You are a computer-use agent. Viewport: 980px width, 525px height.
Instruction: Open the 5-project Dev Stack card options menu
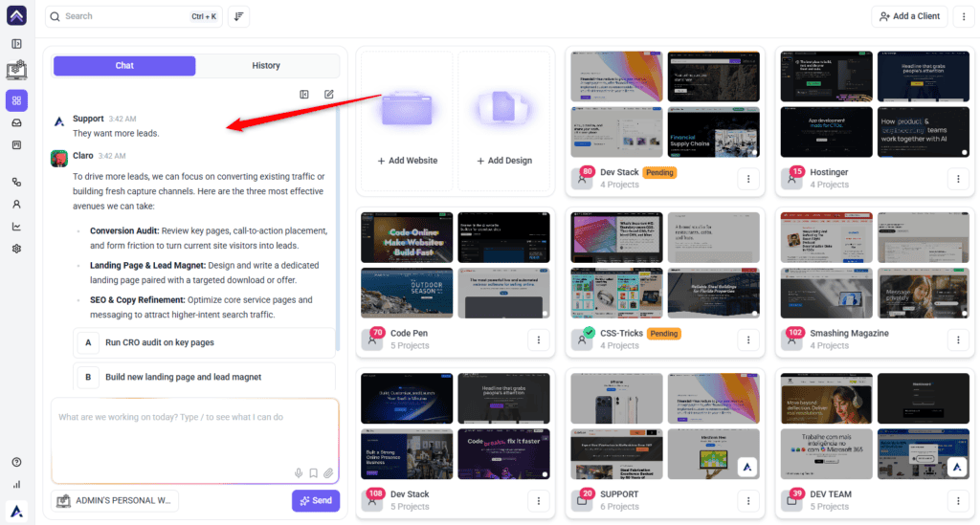click(539, 501)
